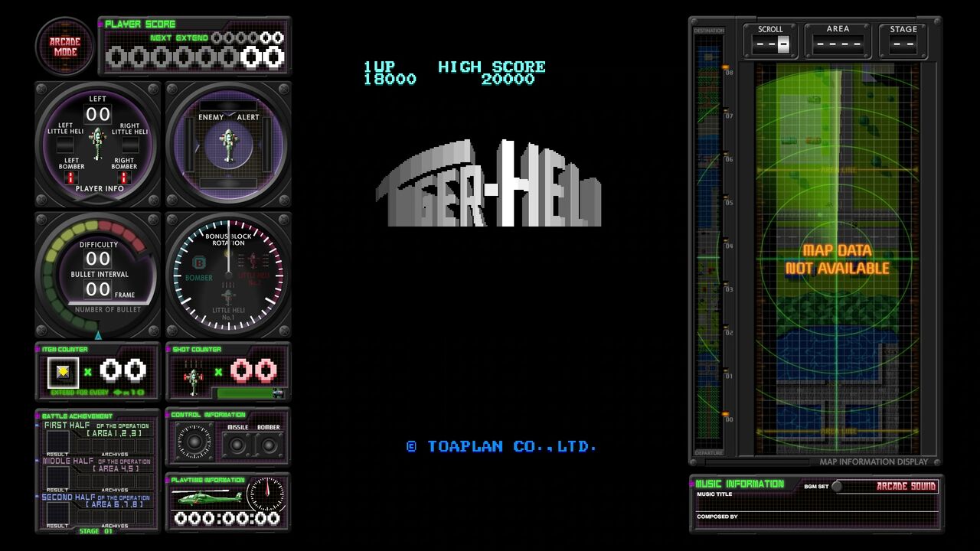Click the Difficulty value readout

pos(98,259)
